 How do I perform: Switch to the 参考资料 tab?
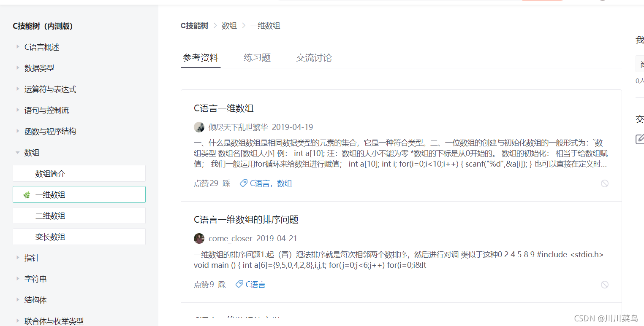pyautogui.click(x=201, y=58)
